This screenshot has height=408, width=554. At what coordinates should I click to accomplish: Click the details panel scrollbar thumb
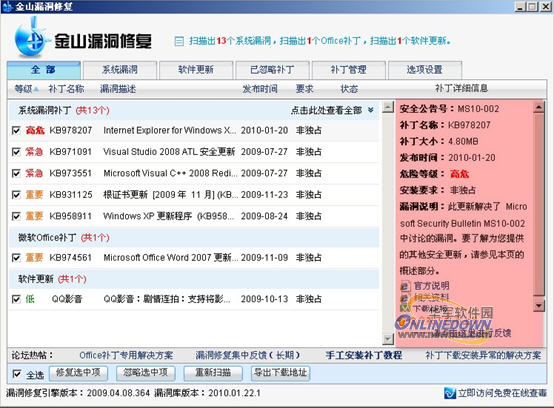tap(538, 204)
